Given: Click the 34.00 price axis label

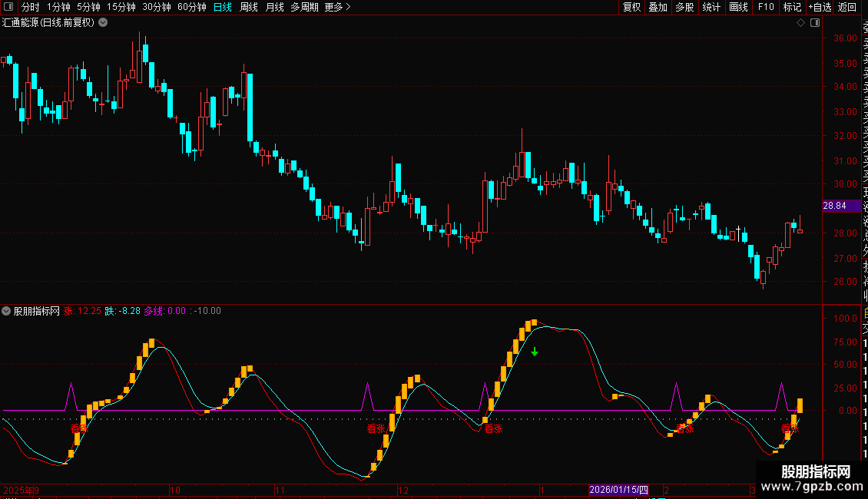Looking at the screenshot, I should coord(845,86).
